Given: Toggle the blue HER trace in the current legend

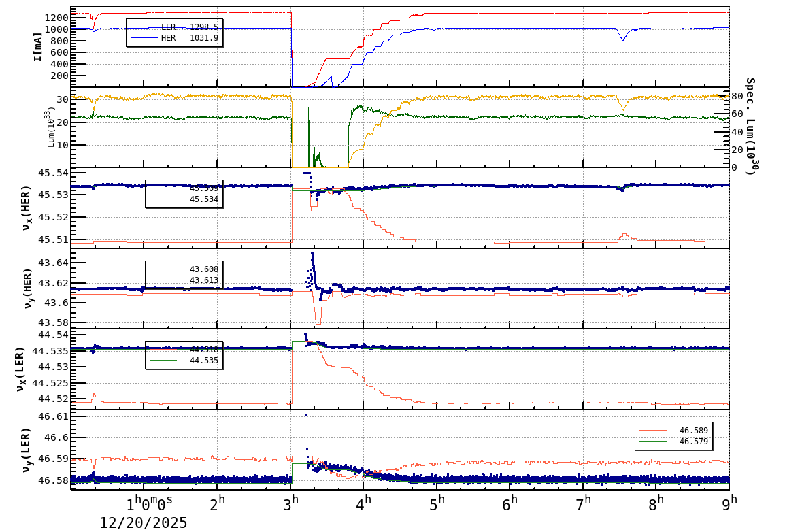Looking at the screenshot, I should [x=143, y=38].
